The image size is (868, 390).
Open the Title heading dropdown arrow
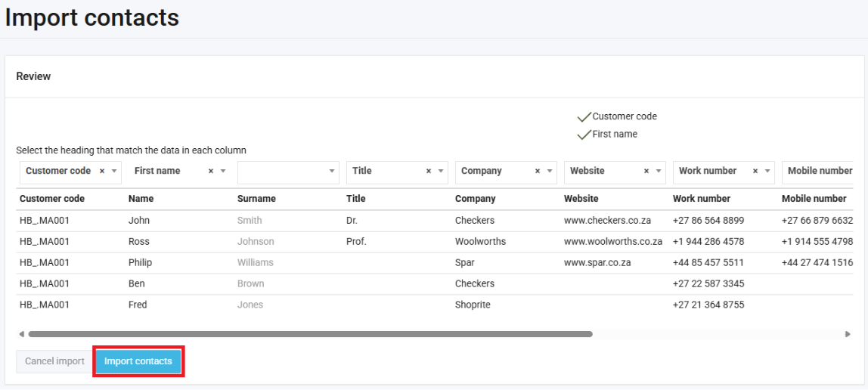(x=441, y=172)
